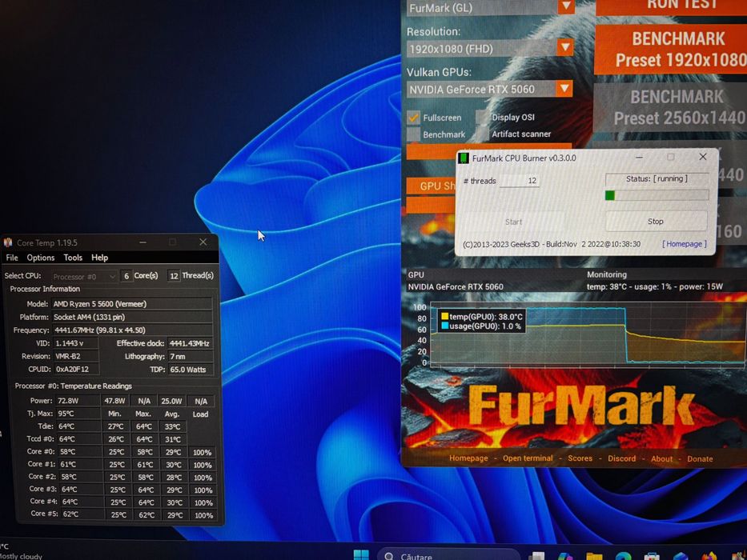747x560 pixels.
Task: Click BENCHMARK Preset 1920x1080 button
Action: [671, 49]
